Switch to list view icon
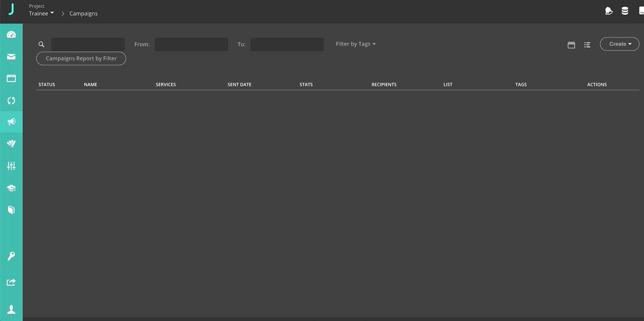The height and width of the screenshot is (321, 644). [587, 45]
